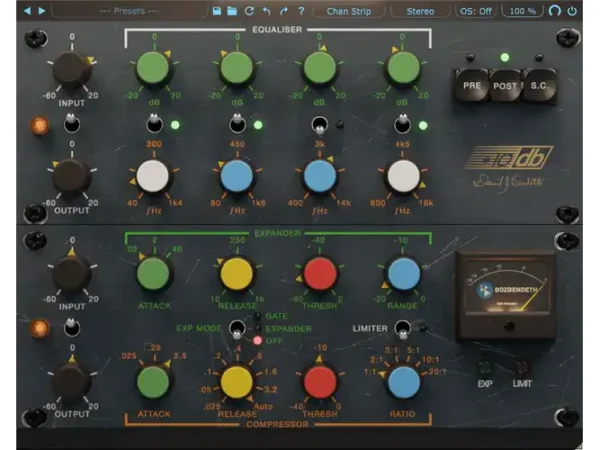Click the green compressor ATTACK knob
Screen dimensions: 600x450
tap(153, 382)
